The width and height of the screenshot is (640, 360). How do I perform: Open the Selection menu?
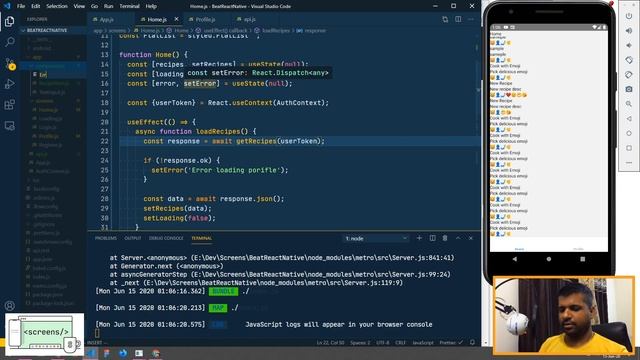tap(57, 6)
